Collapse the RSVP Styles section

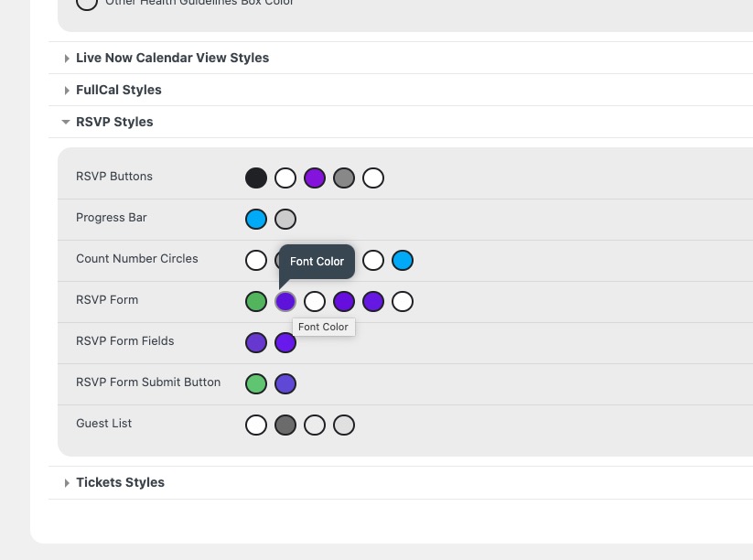tap(114, 122)
